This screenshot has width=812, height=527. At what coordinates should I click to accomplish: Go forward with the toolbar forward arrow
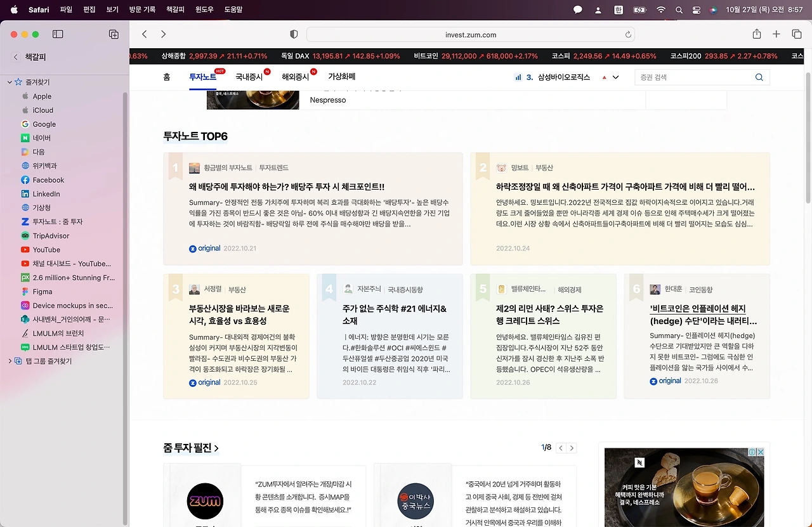163,34
